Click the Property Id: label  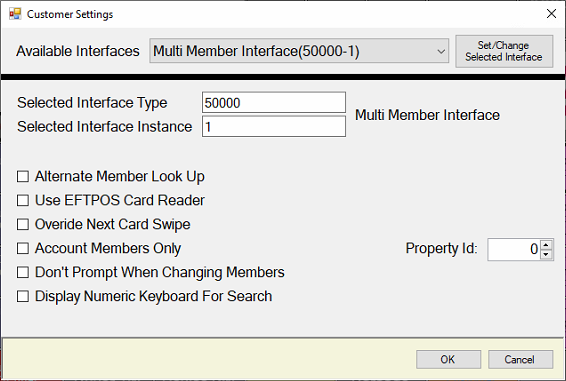point(441,248)
